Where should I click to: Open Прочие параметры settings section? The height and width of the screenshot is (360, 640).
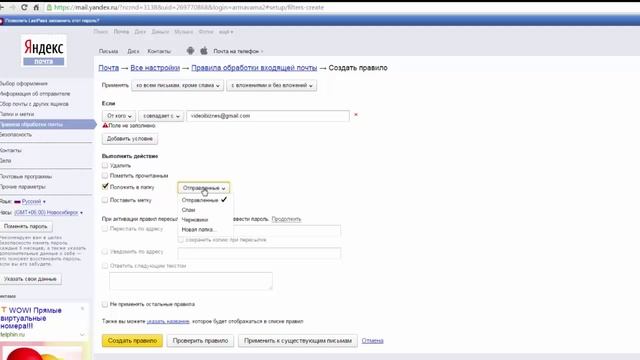(22, 187)
